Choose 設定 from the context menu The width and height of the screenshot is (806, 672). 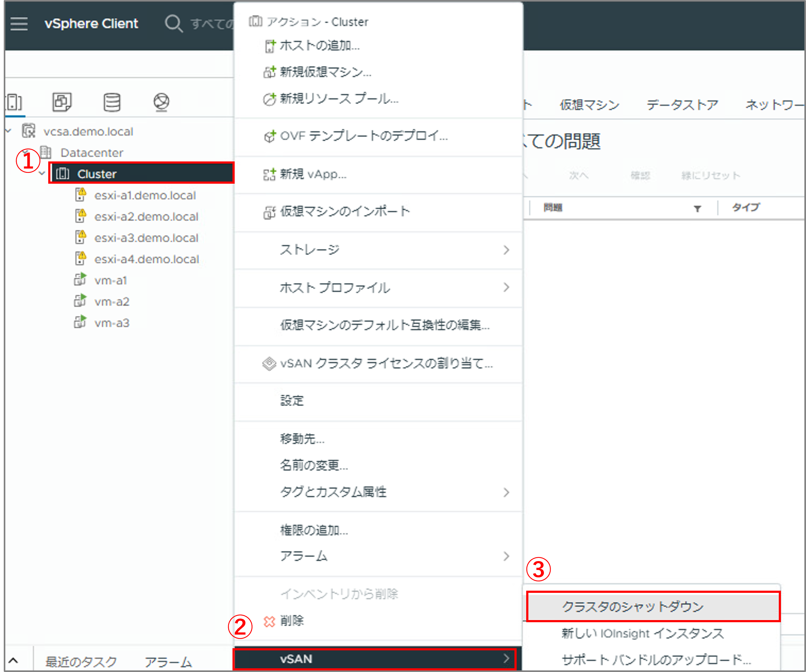pyautogui.click(x=292, y=401)
